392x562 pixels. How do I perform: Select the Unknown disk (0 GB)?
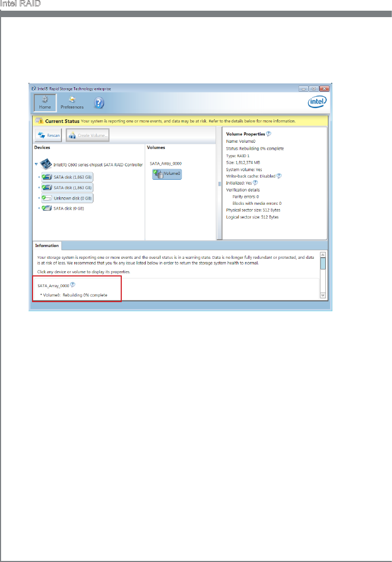pos(67,198)
